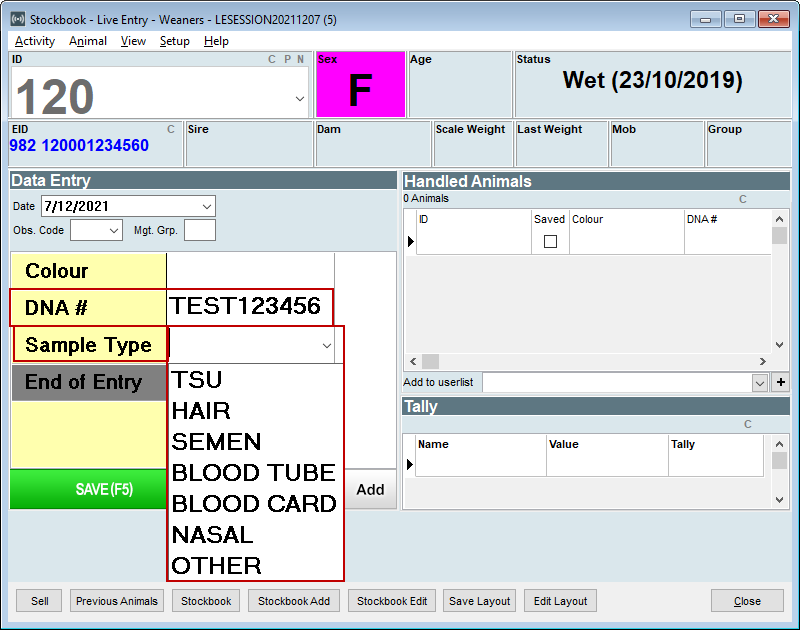Click the ID column header in Handled Animals
The image size is (800, 630).
pos(473,219)
